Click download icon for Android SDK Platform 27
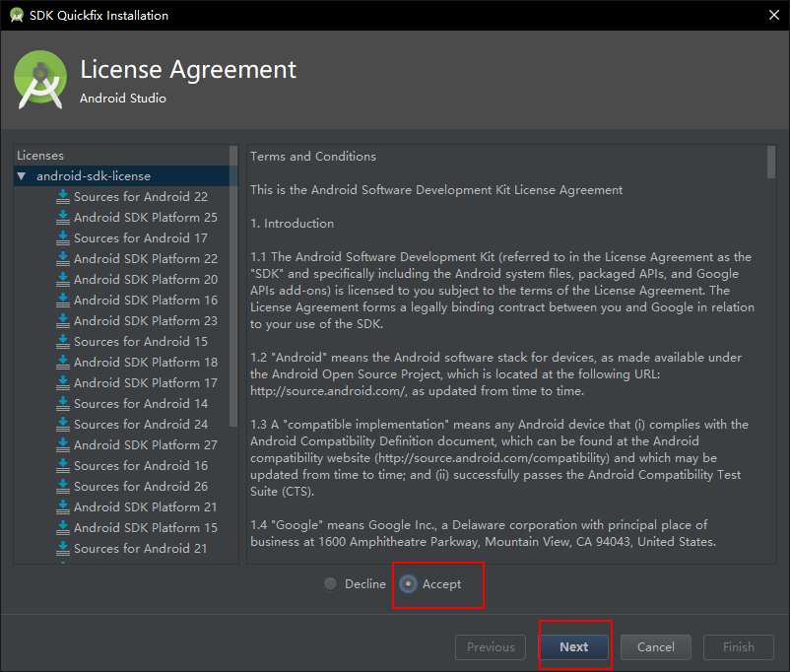 click(x=63, y=444)
